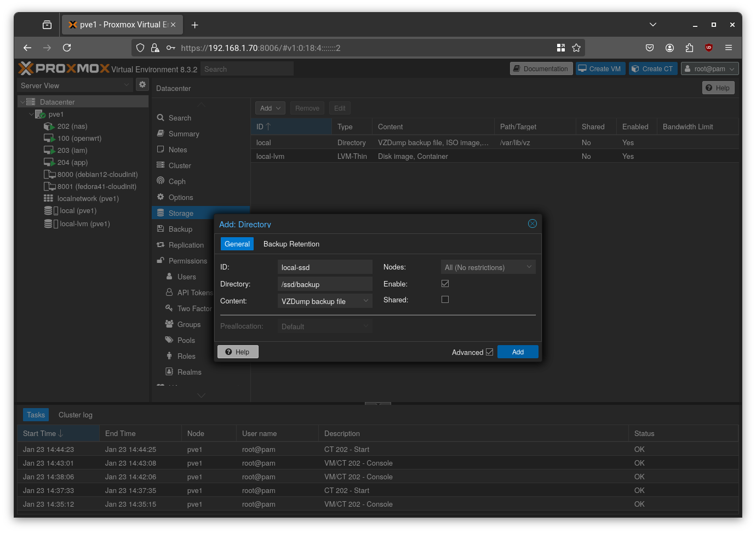Switch to the Backup Retention tab
The width and height of the screenshot is (756, 533).
[x=291, y=244]
